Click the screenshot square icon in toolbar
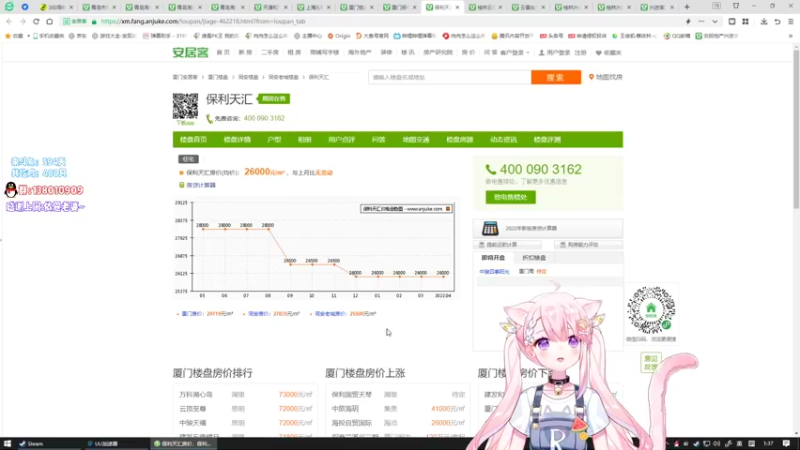The width and height of the screenshot is (800, 450). [x=732, y=21]
